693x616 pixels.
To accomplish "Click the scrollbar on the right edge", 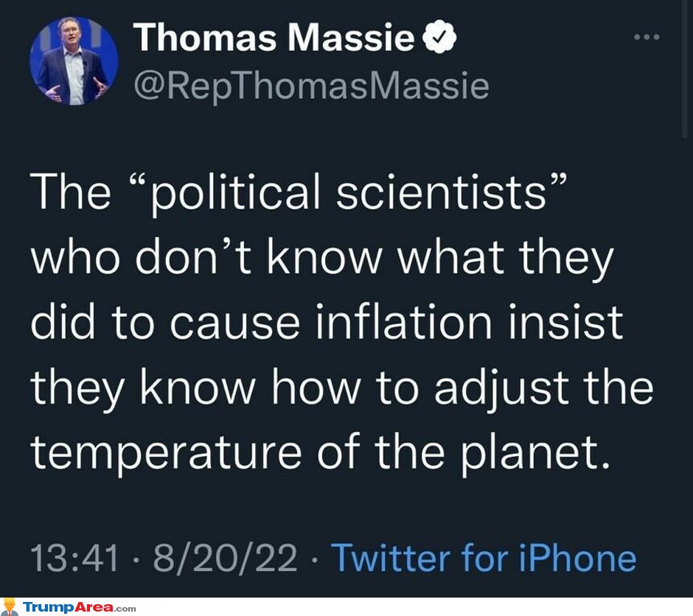I will pyautogui.click(x=684, y=70).
